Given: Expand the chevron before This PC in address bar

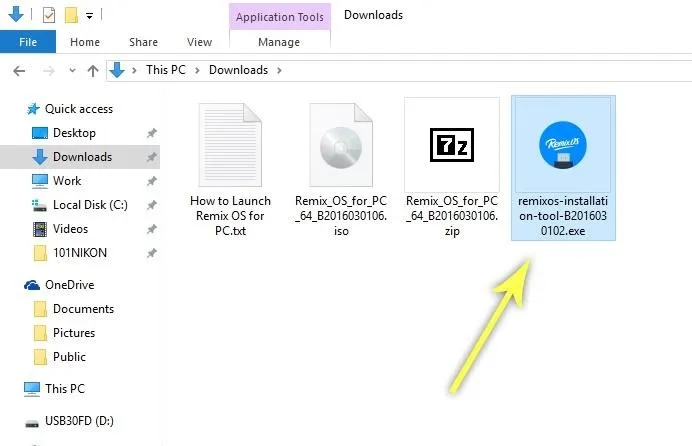Looking at the screenshot, I should click(x=134, y=70).
